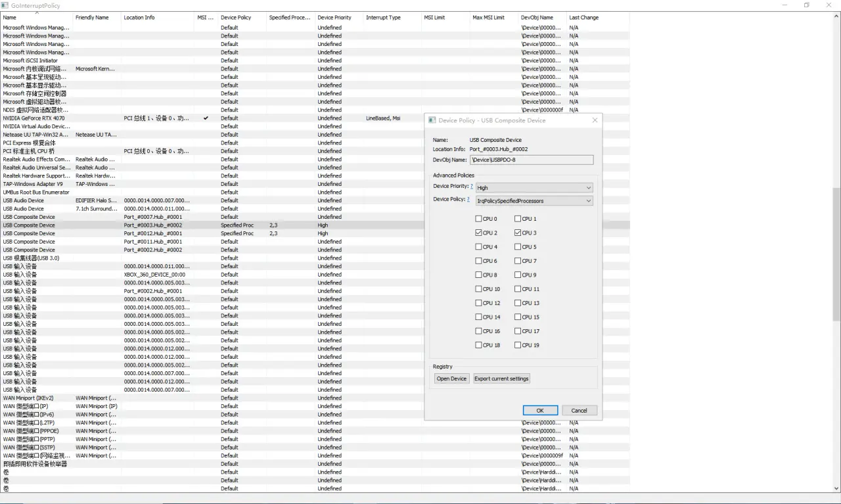Screen dimensions: 841x504
Task: Click Export current settings button
Action: click(x=501, y=378)
